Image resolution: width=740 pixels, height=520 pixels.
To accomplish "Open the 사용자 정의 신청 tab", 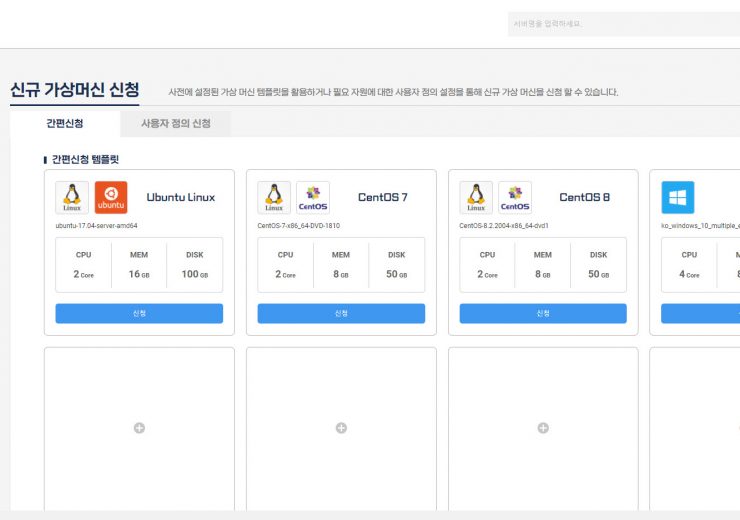I will pyautogui.click(x=175, y=124).
